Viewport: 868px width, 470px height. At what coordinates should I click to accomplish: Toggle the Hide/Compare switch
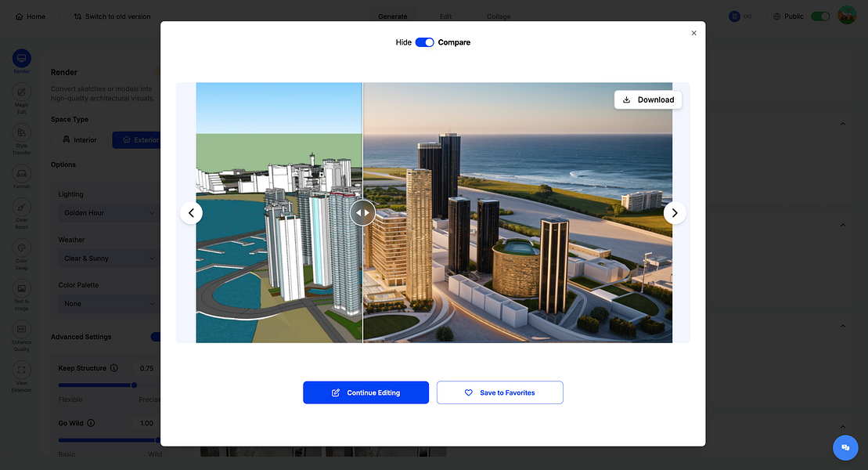click(x=424, y=42)
